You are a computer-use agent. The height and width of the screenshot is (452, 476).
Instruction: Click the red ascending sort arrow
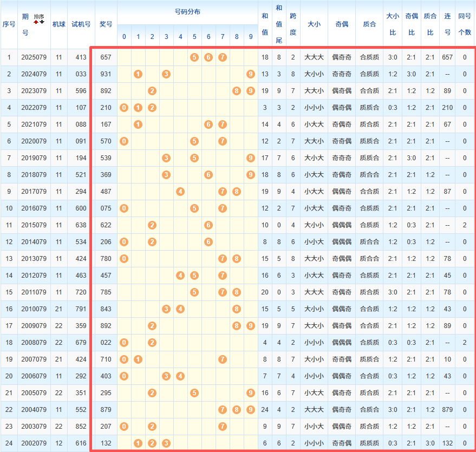[36, 22]
